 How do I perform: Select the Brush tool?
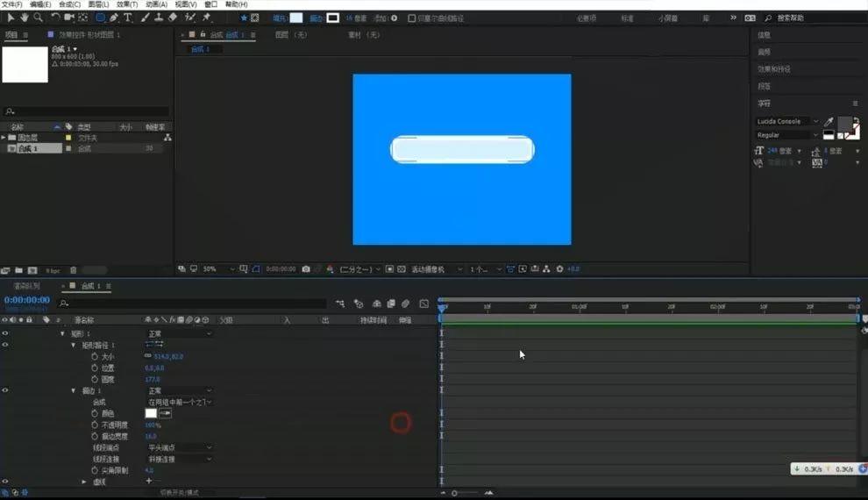pos(145,18)
